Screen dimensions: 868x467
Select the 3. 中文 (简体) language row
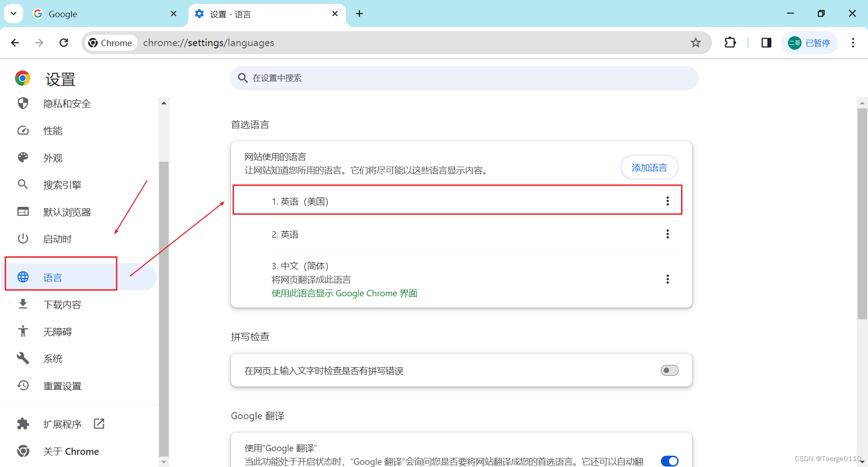[462, 279]
